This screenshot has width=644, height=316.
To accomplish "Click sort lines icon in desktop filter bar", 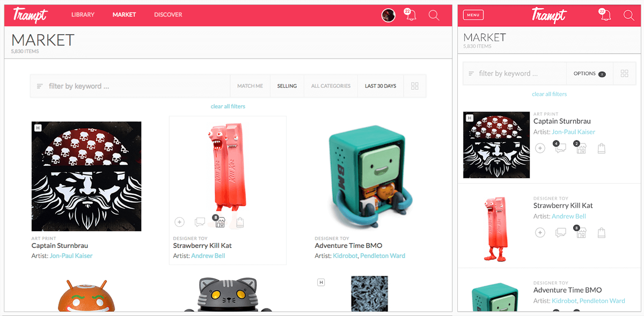I will [x=40, y=86].
